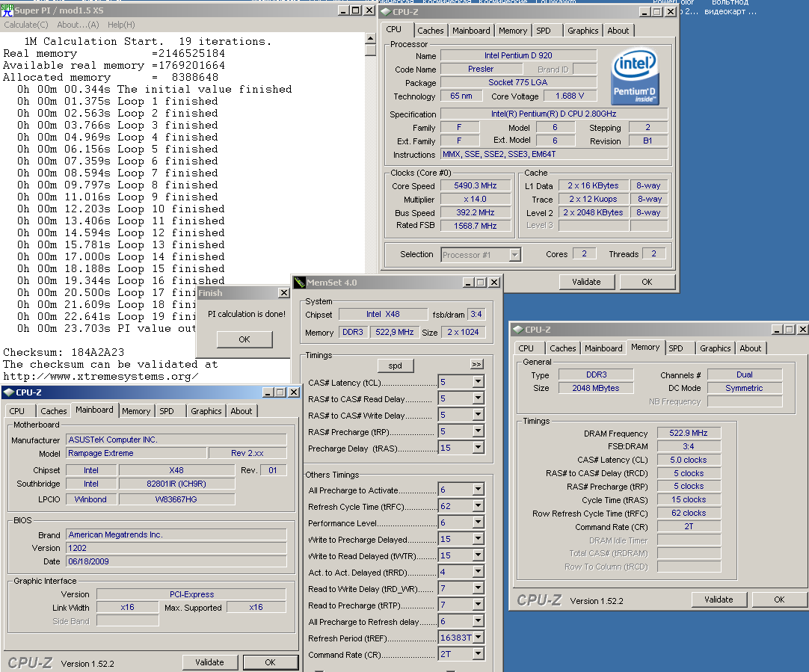The height and width of the screenshot is (672, 809).
Task: Open RAS# to CAS# Write Delay dropdown
Action: [x=479, y=415]
